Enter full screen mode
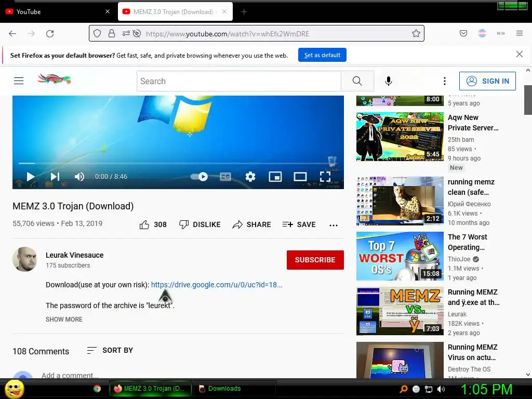The height and width of the screenshot is (399, 532). coord(325,177)
